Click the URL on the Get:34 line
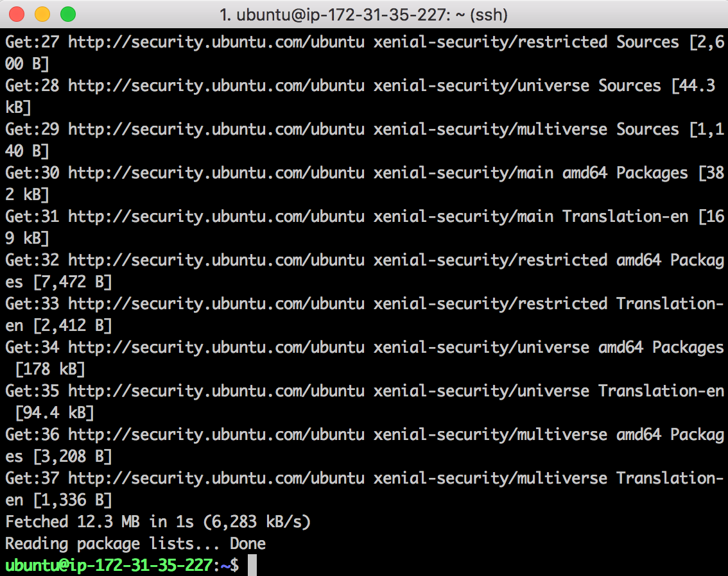Screen dimensions: 728x576 pyautogui.click(x=216, y=348)
